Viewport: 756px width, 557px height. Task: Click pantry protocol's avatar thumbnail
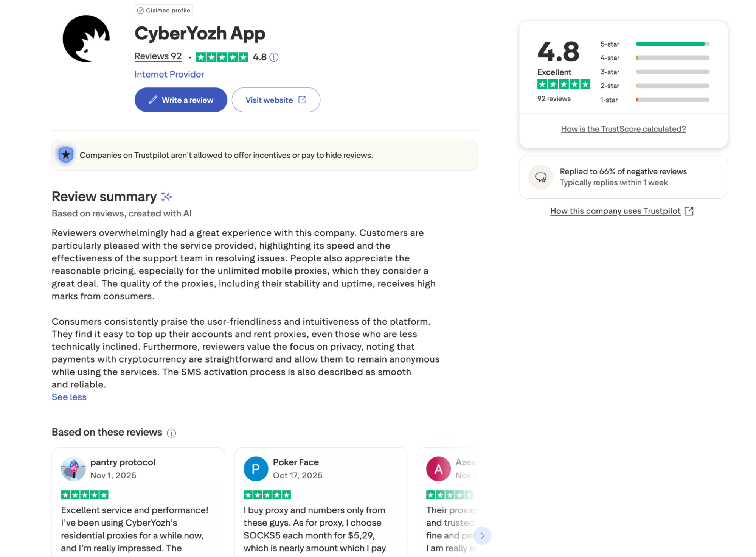tap(73, 468)
